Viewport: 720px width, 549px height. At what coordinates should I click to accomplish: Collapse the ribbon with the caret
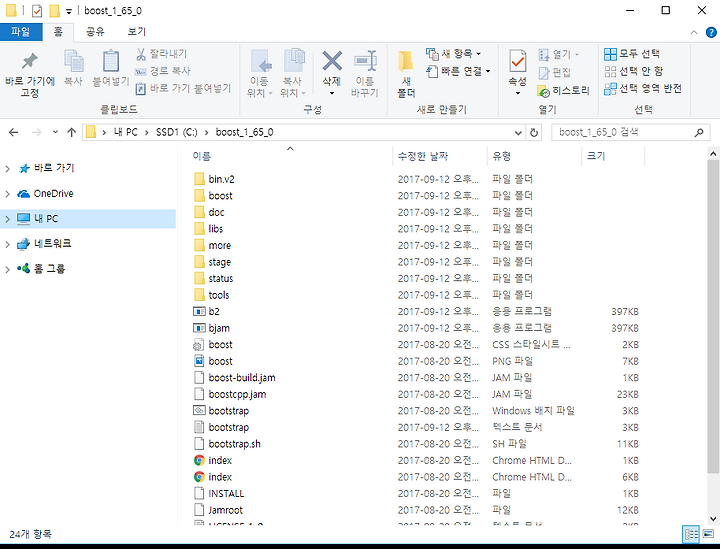pos(694,32)
